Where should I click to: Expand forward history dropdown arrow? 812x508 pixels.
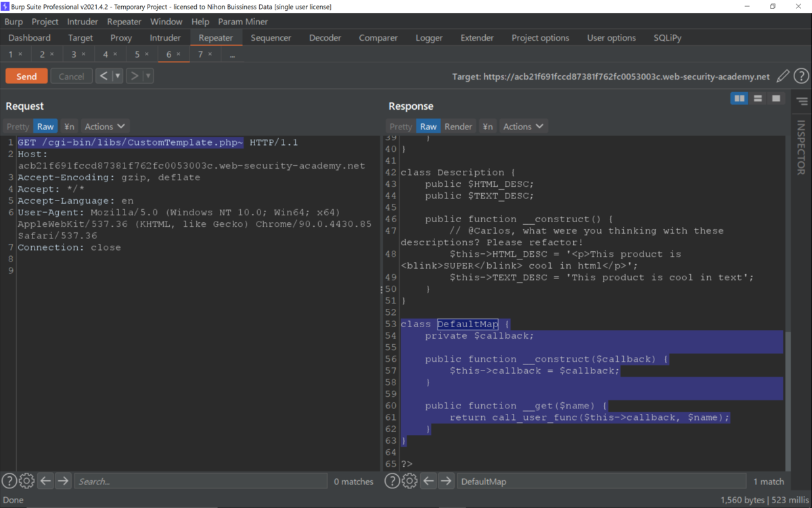point(148,76)
